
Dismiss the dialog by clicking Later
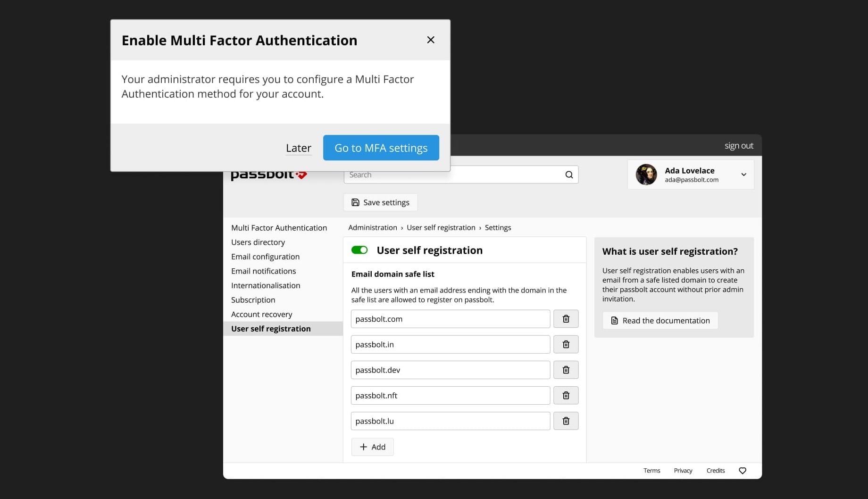(298, 148)
